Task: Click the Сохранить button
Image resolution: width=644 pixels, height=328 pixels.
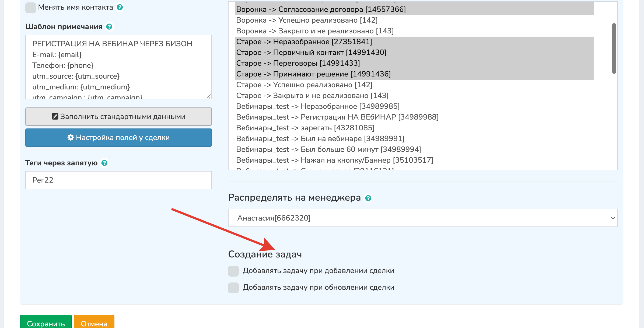Action: pos(45,324)
